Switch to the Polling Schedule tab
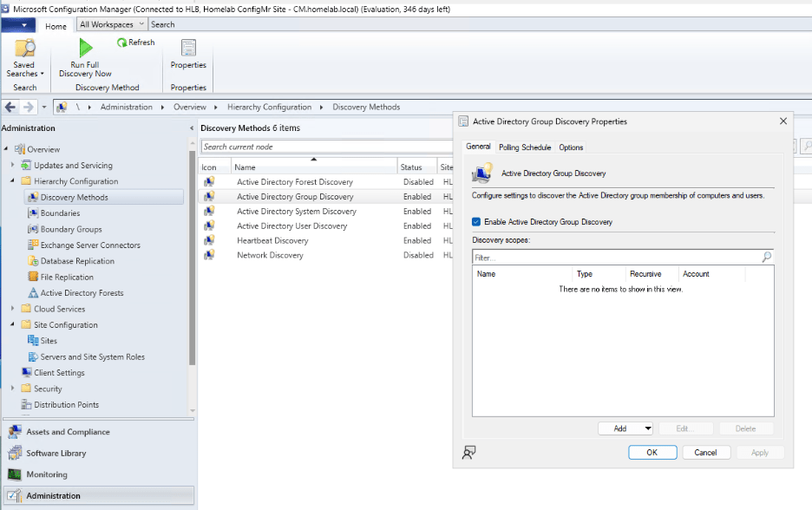The image size is (812, 510). pos(524,147)
